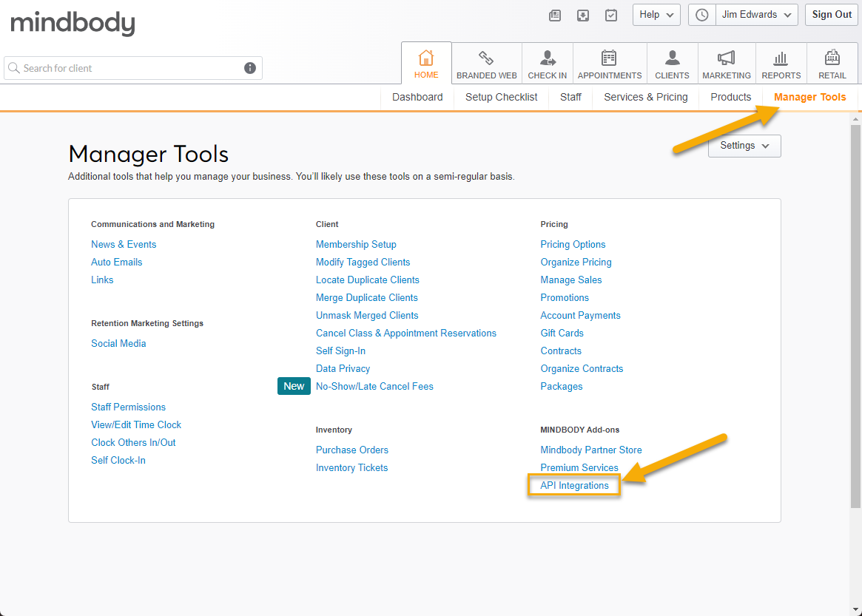Click the magnifier icon in search box
The height and width of the screenshot is (616, 862).
(14, 68)
